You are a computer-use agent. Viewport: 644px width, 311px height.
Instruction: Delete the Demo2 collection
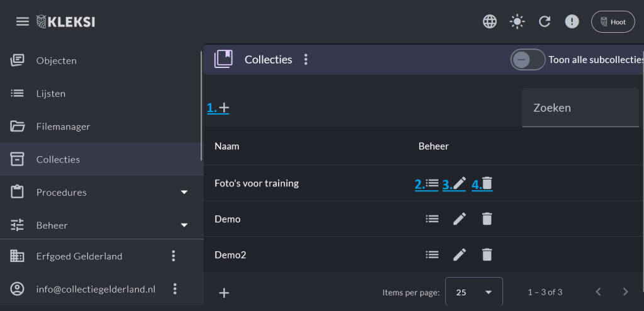click(487, 254)
